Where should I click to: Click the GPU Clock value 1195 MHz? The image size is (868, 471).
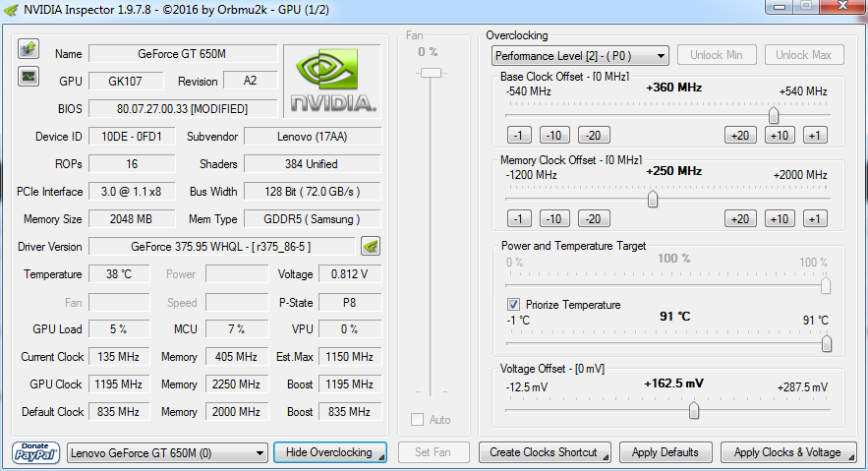click(x=119, y=384)
